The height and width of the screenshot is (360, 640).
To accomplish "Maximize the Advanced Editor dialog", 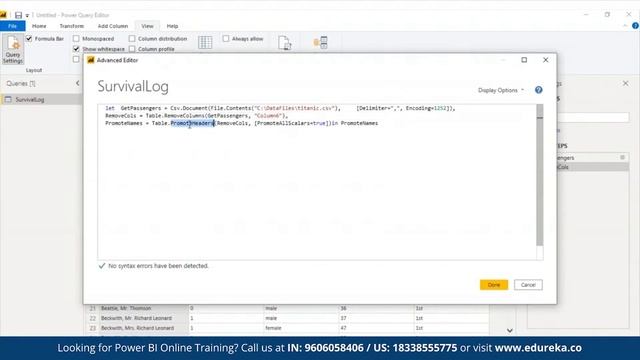I will [x=524, y=60].
